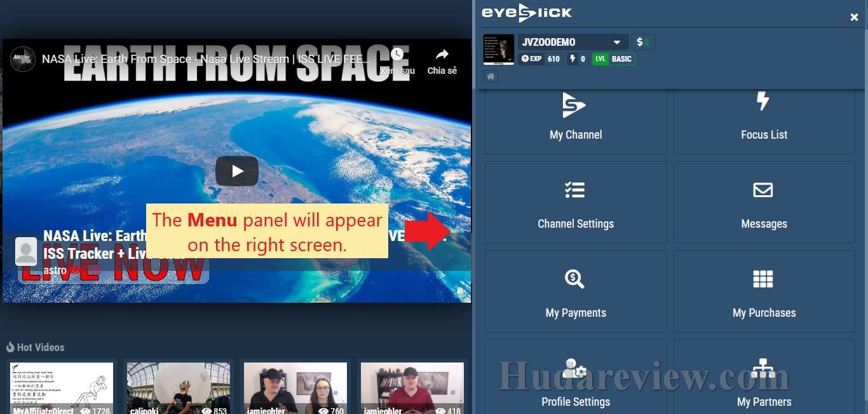Play the NASA Live video
868x414 pixels.
pyautogui.click(x=236, y=171)
